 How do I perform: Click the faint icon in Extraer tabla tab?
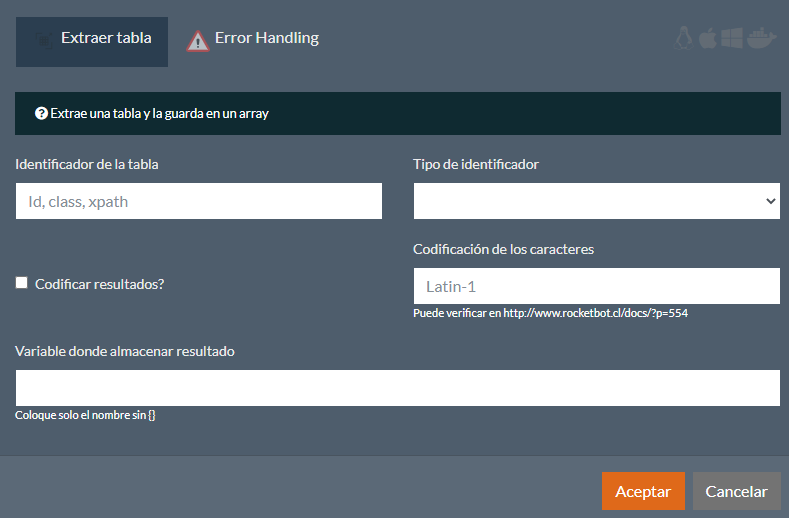(43, 40)
